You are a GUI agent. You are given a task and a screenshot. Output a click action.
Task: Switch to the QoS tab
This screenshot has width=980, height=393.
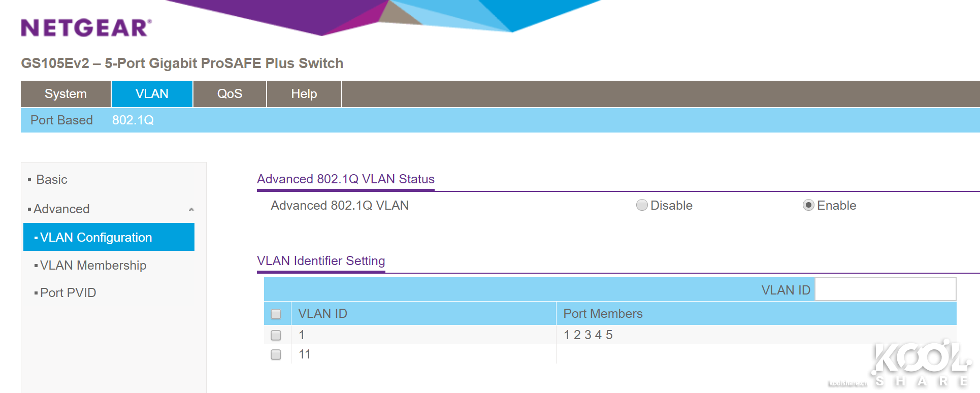(x=230, y=94)
